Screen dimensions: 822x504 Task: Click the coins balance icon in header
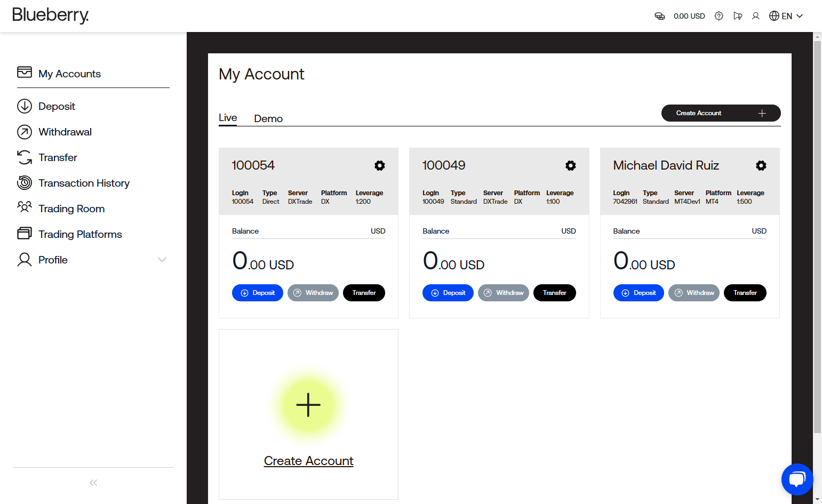pos(660,16)
